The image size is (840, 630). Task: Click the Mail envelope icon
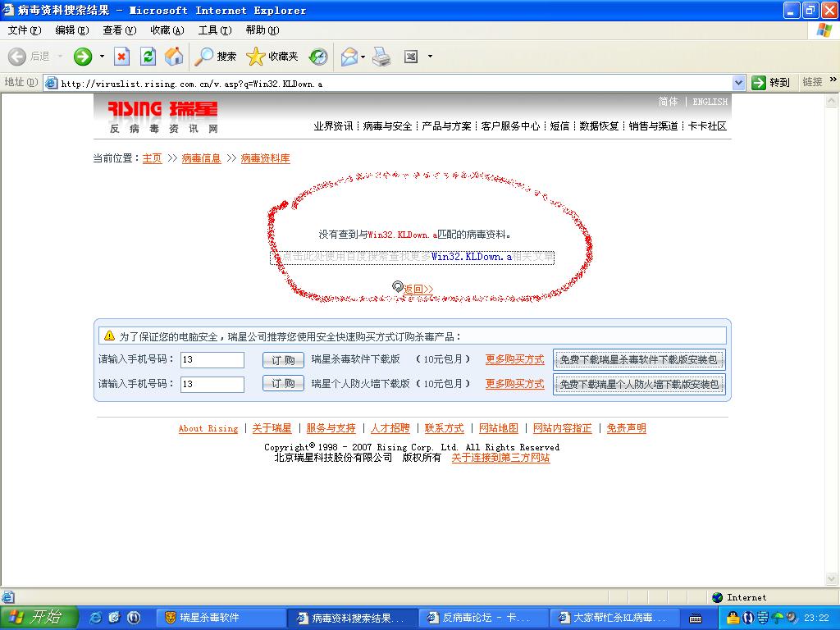(x=349, y=57)
